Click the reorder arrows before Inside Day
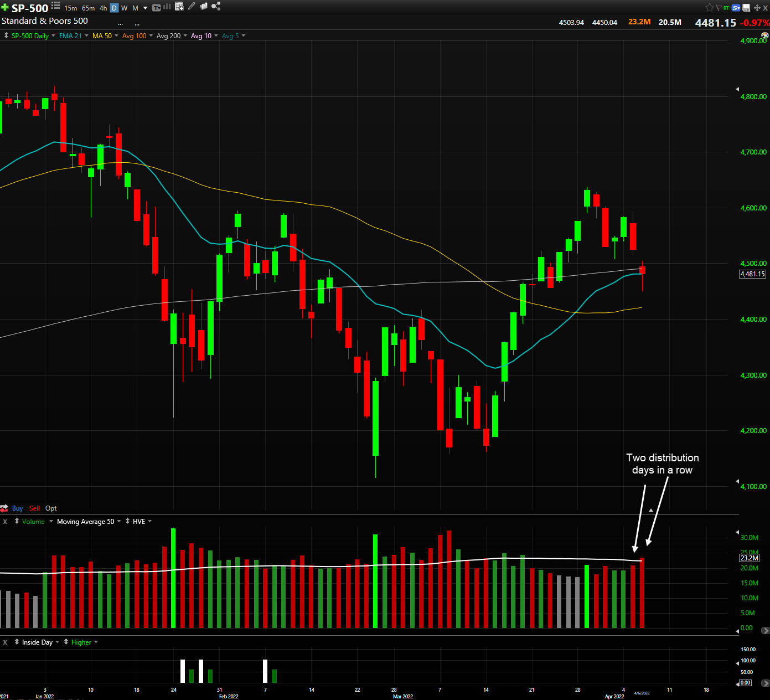 point(17,642)
